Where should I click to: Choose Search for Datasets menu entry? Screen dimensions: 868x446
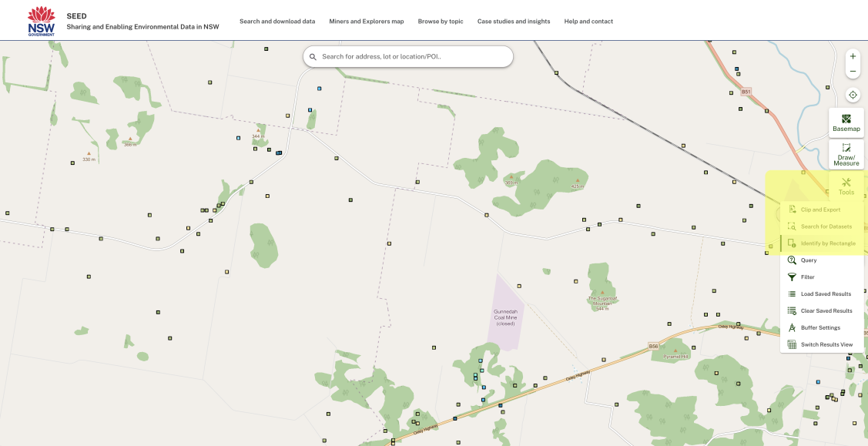pos(822,226)
